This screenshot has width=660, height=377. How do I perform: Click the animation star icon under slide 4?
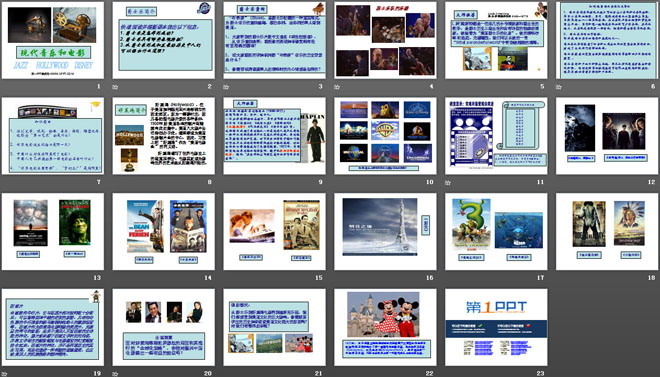pos(337,87)
